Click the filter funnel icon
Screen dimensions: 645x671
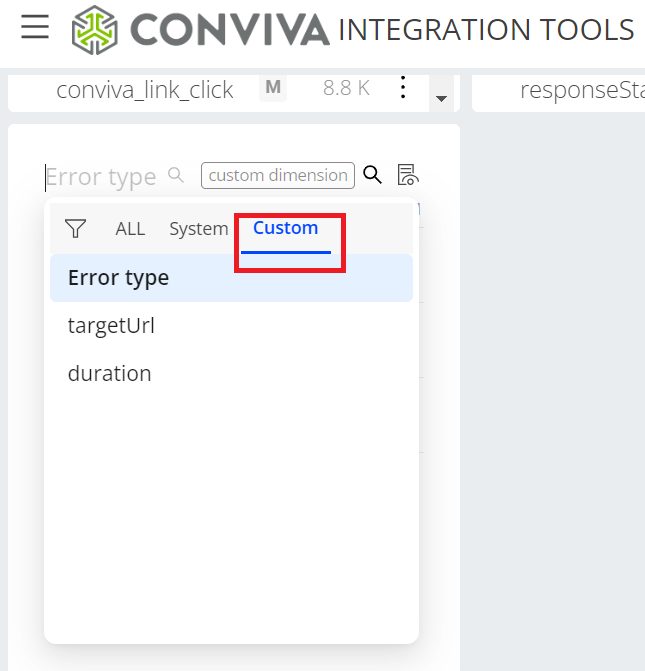(75, 229)
